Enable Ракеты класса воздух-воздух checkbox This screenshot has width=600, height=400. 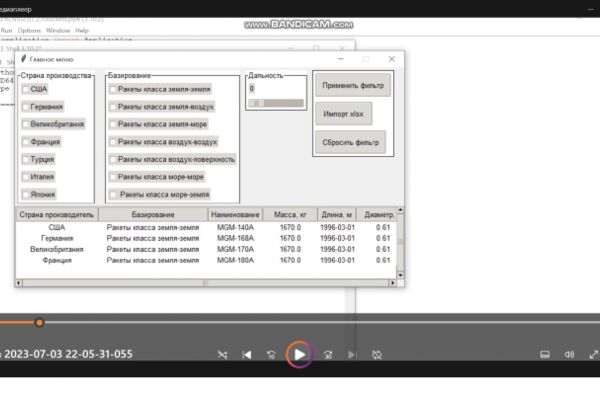[x=112, y=142]
